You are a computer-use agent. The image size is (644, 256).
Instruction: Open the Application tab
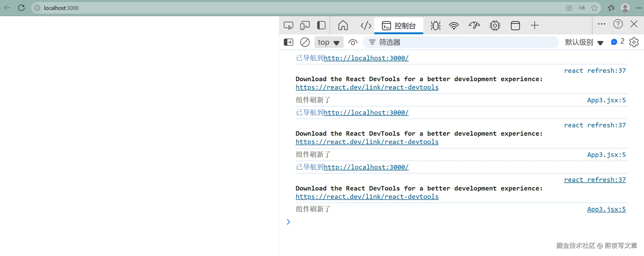(515, 26)
